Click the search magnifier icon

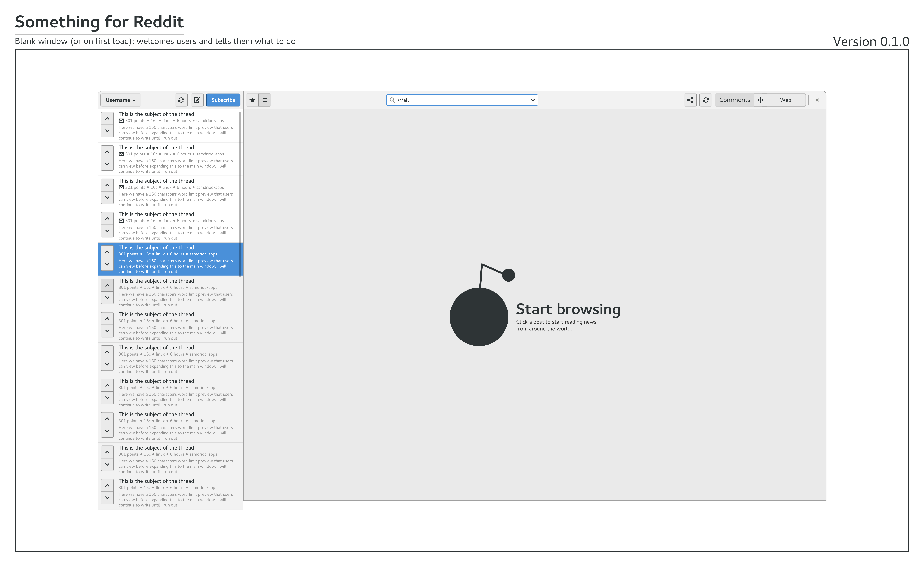pos(392,100)
